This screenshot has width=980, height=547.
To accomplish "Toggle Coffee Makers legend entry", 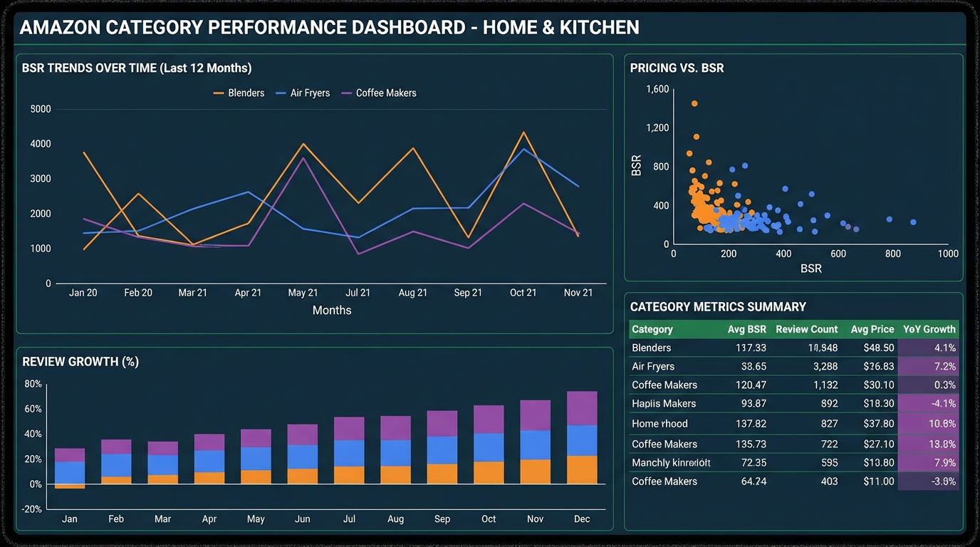I will (387, 93).
